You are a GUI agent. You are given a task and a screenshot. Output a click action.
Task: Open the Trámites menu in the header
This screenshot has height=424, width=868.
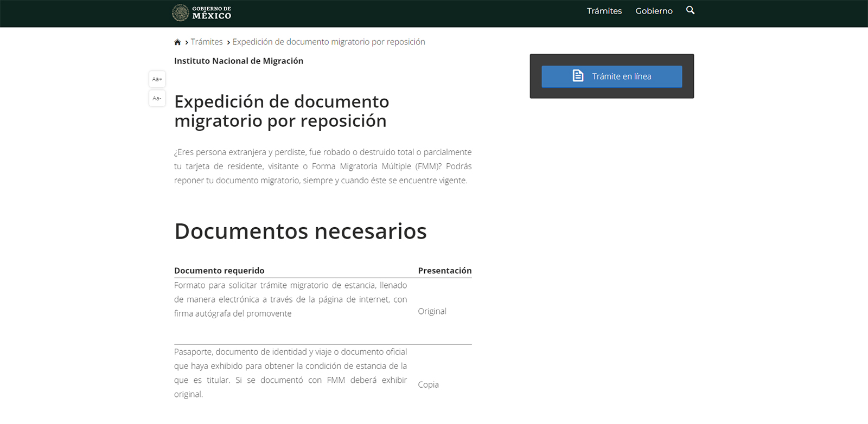(604, 11)
